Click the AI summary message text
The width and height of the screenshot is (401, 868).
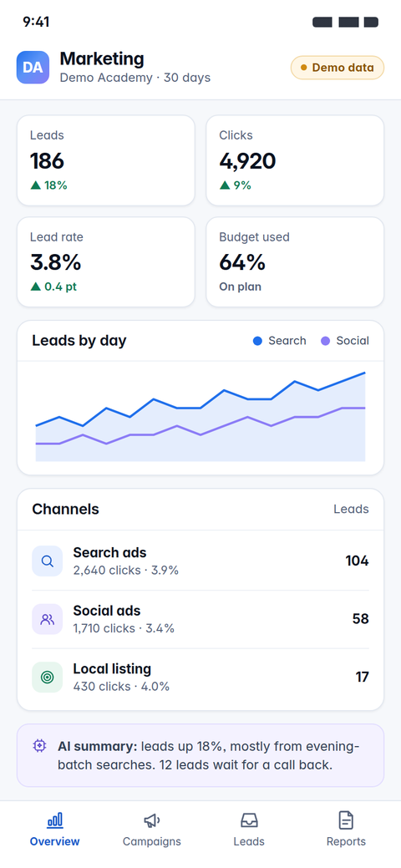pyautogui.click(x=207, y=755)
